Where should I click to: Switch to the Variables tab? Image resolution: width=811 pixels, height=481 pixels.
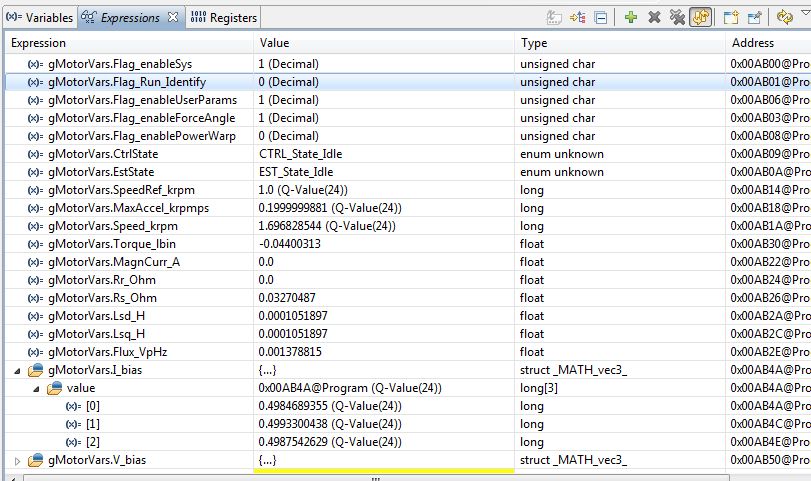pyautogui.click(x=38, y=17)
